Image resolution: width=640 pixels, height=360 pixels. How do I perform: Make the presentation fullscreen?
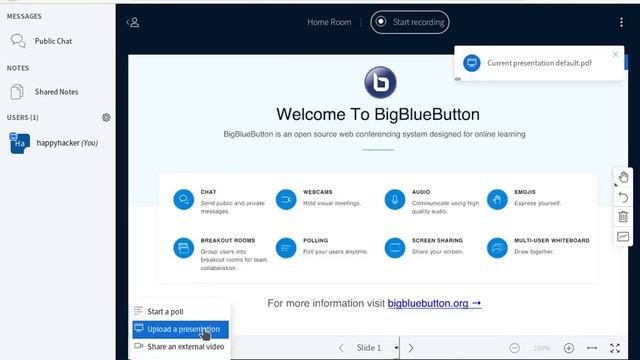point(615,348)
